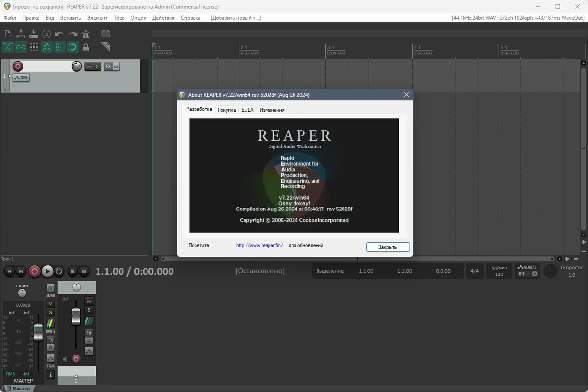Toggle the padlock locking icon
Image resolution: width=588 pixels, height=392 pixels.
click(x=86, y=47)
